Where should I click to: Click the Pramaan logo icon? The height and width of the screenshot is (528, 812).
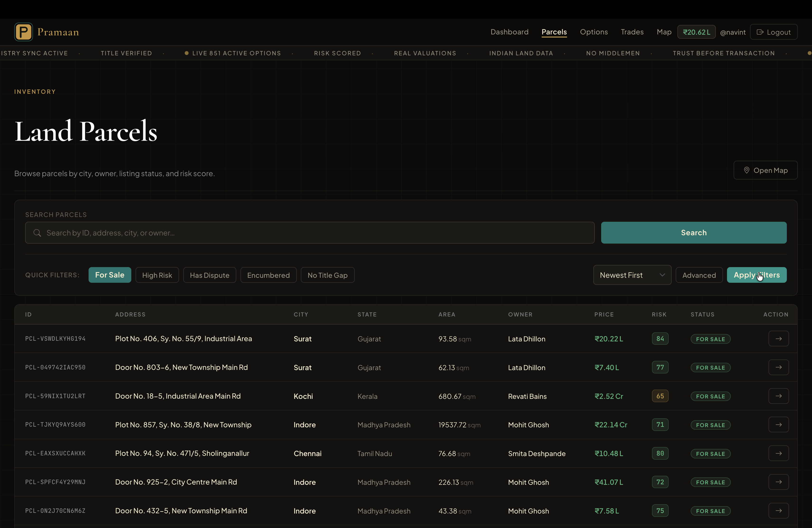[x=24, y=32]
